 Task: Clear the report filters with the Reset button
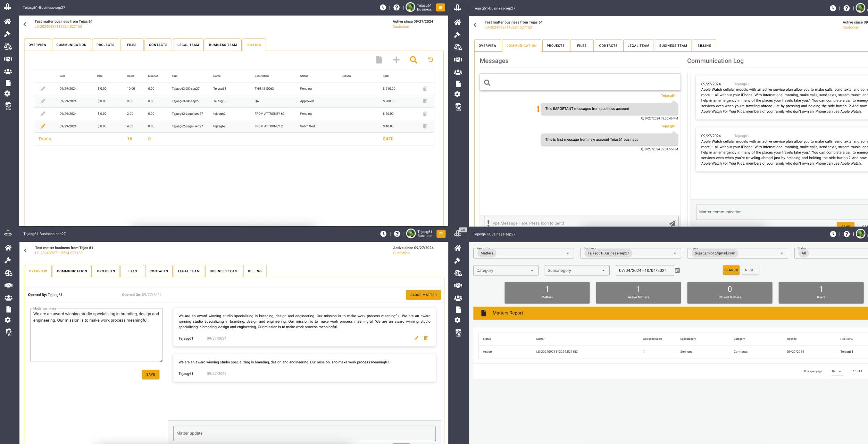(750, 270)
